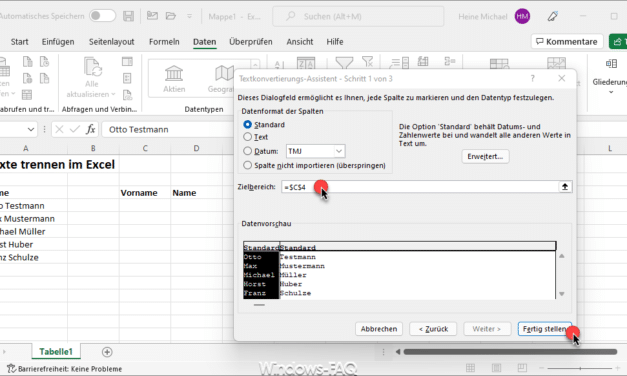Open the Ansicht ribbon tab
This screenshot has height=376, width=627.
pos(300,42)
